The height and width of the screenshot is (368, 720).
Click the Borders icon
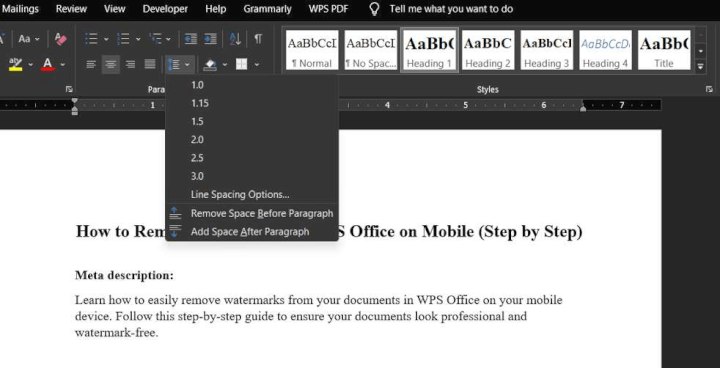click(242, 64)
